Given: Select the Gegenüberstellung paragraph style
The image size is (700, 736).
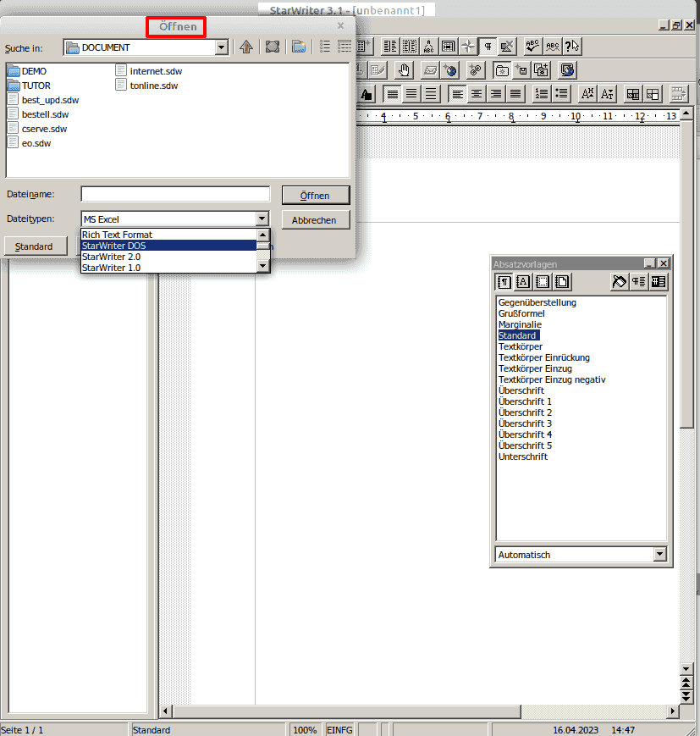Looking at the screenshot, I should pyautogui.click(x=537, y=302).
